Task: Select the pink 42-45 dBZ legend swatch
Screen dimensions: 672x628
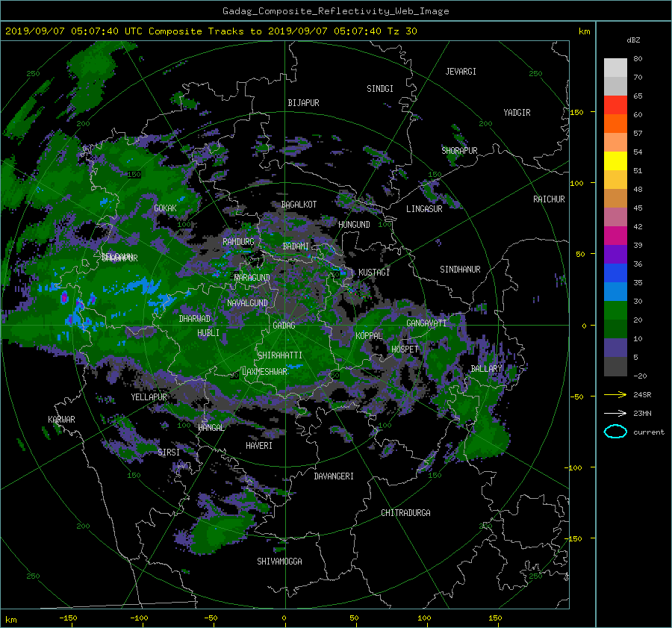Action: tap(615, 217)
